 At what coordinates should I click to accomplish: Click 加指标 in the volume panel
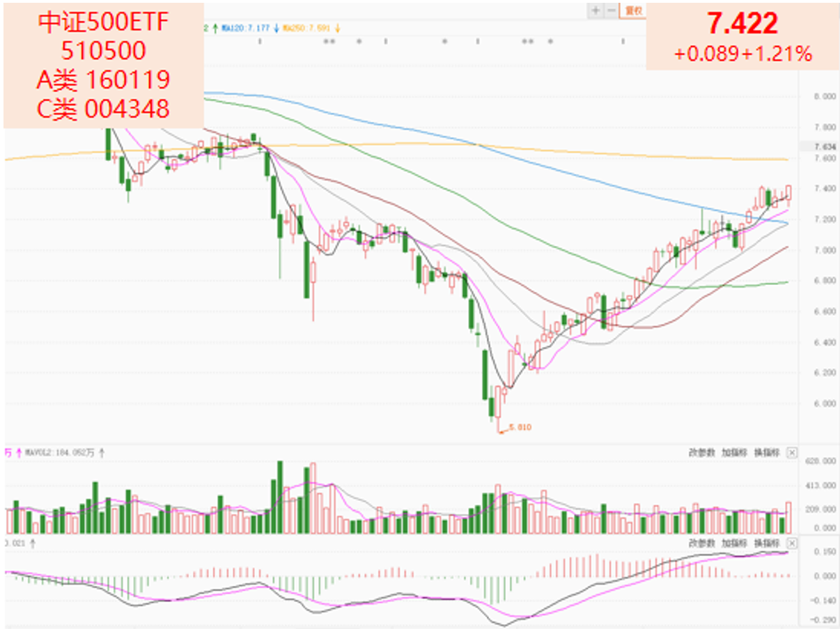click(x=734, y=453)
